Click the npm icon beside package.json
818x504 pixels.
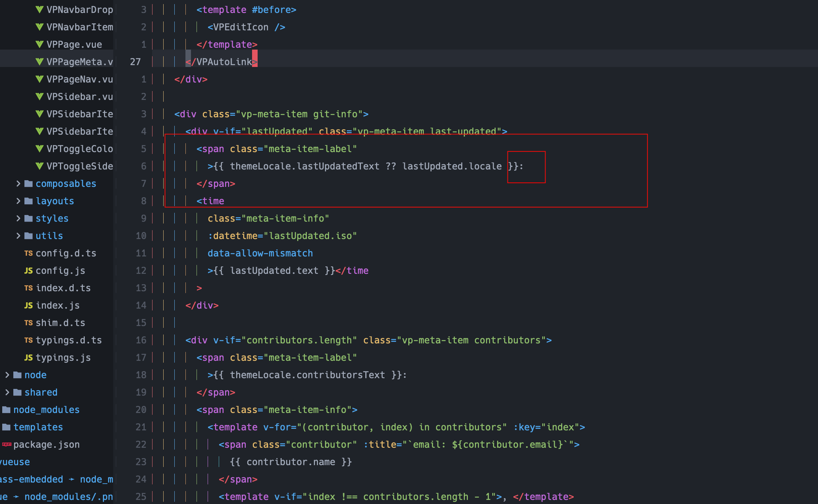(x=7, y=444)
